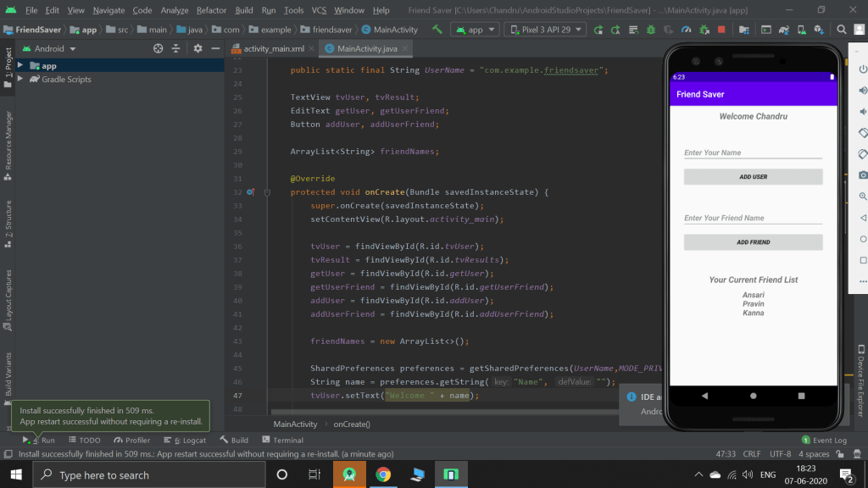Open Chrome from the Windows taskbar

(x=383, y=474)
